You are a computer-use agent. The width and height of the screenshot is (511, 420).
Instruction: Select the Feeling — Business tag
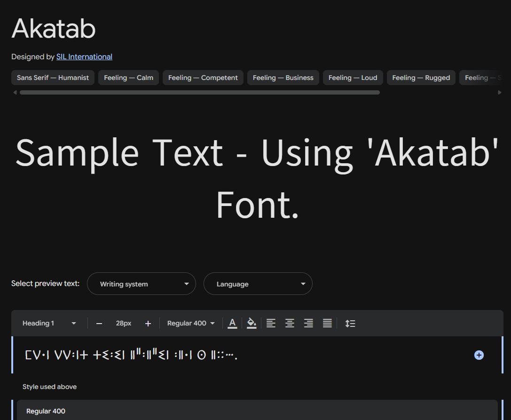click(x=283, y=78)
